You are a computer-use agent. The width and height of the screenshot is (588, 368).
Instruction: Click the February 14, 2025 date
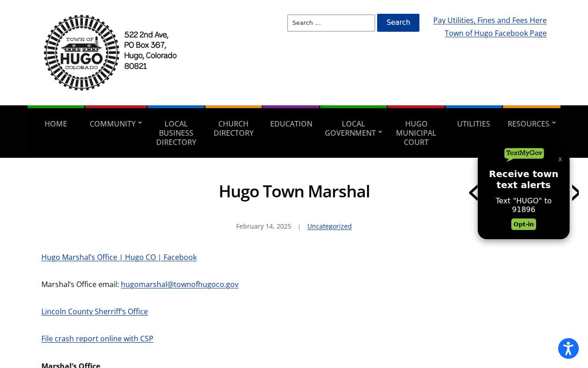(x=264, y=226)
